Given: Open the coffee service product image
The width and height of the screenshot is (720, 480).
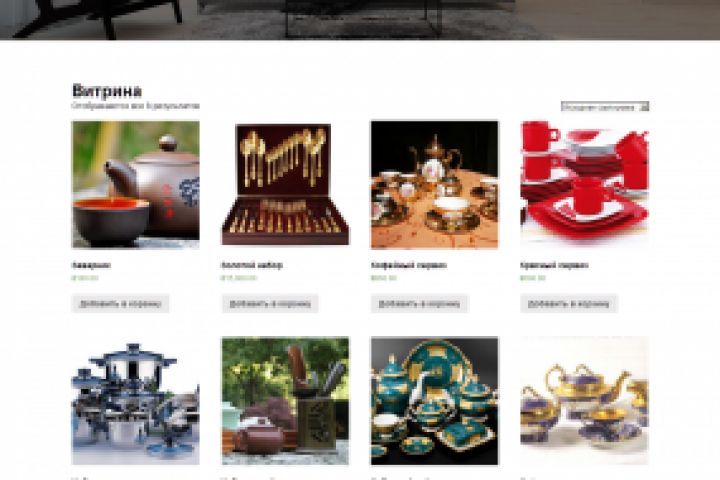Looking at the screenshot, I should point(434,184).
